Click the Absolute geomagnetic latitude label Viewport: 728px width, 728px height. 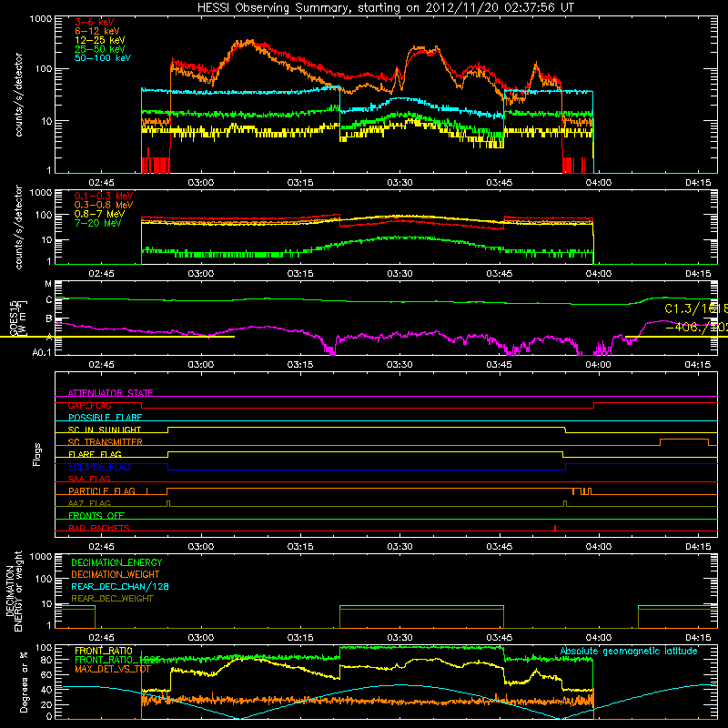(x=629, y=652)
